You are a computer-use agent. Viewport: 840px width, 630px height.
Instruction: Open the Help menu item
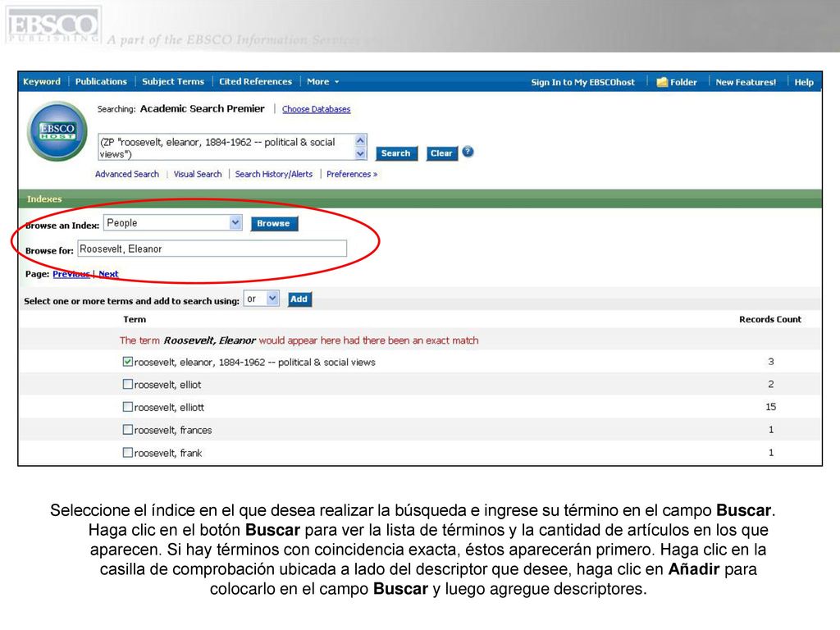(x=804, y=82)
